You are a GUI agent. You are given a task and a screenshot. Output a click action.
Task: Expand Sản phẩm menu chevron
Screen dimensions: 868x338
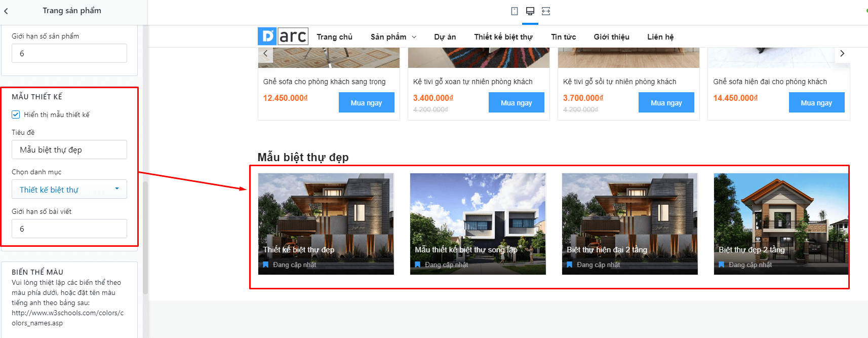coord(414,37)
